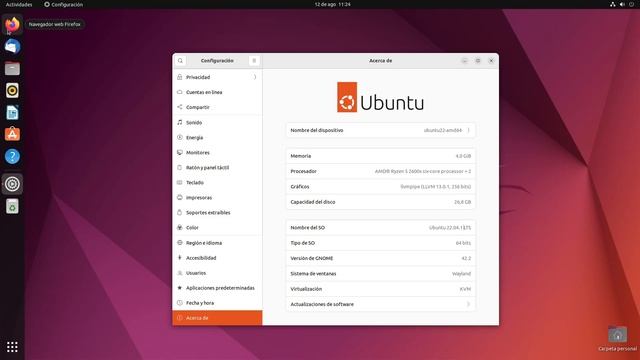Image resolution: width=640 pixels, height=360 pixels.
Task: Select Soportes extraíbles
Action: [x=217, y=213]
